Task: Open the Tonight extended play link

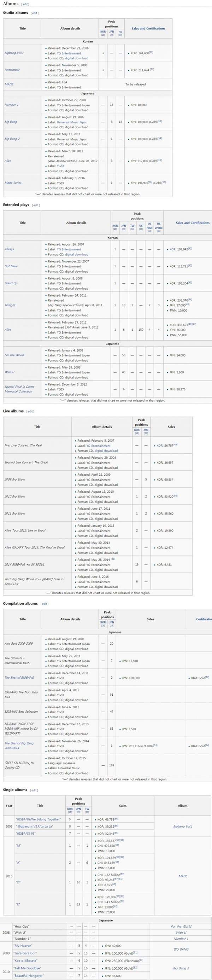Action: [10, 305]
